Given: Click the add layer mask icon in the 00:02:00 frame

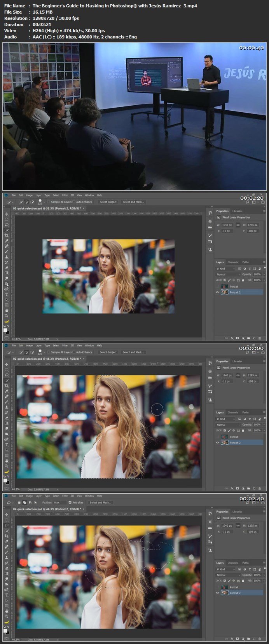Looking at the screenshot, I should pos(237,489).
